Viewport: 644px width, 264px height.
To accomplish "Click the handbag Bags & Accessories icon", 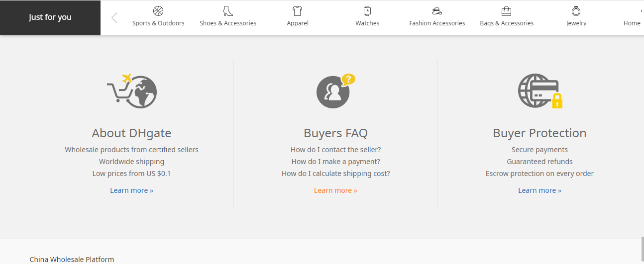I will pyautogui.click(x=507, y=11).
